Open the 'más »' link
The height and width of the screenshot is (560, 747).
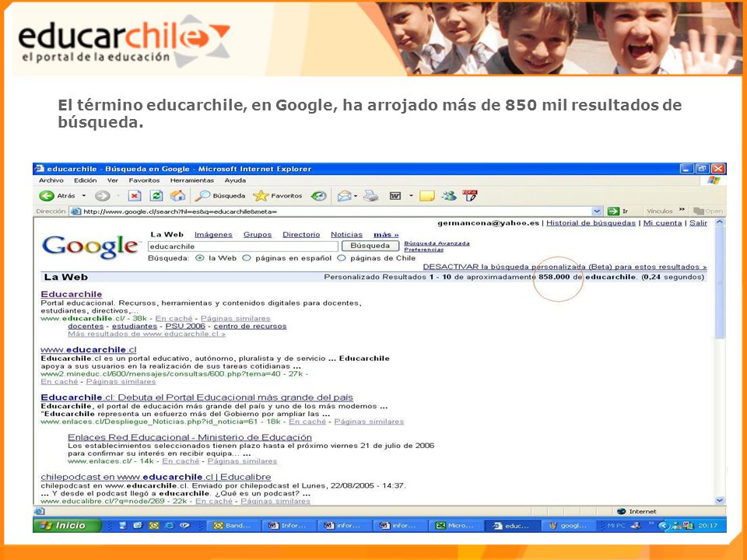[386, 234]
